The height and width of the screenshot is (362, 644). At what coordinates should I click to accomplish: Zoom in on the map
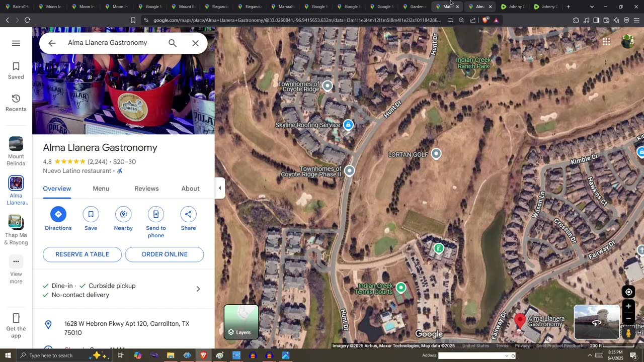coord(628,306)
